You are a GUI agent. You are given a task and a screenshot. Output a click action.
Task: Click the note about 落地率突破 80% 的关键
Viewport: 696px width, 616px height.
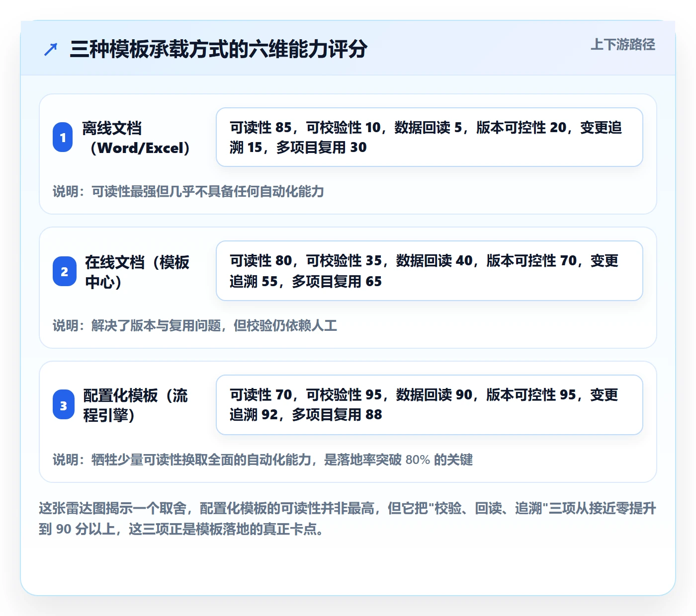pyautogui.click(x=262, y=460)
